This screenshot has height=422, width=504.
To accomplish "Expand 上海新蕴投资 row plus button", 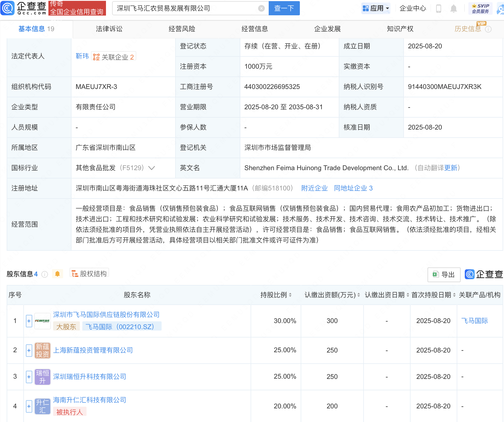I will coord(29,350).
